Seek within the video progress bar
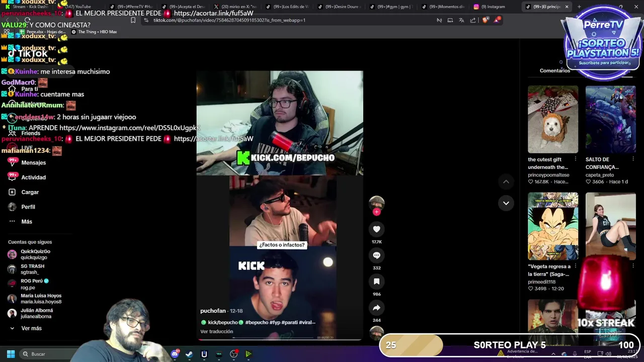 (x=279, y=339)
